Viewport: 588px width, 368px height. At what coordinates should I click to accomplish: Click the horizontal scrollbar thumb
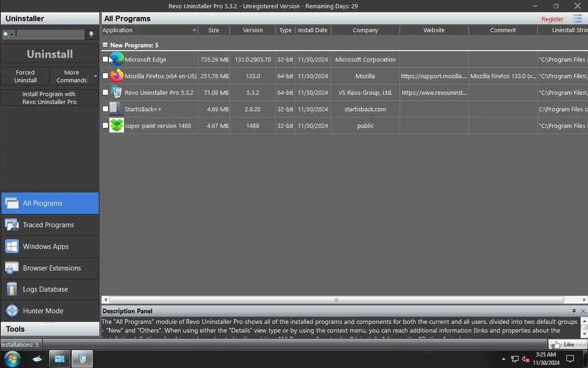[x=336, y=299]
